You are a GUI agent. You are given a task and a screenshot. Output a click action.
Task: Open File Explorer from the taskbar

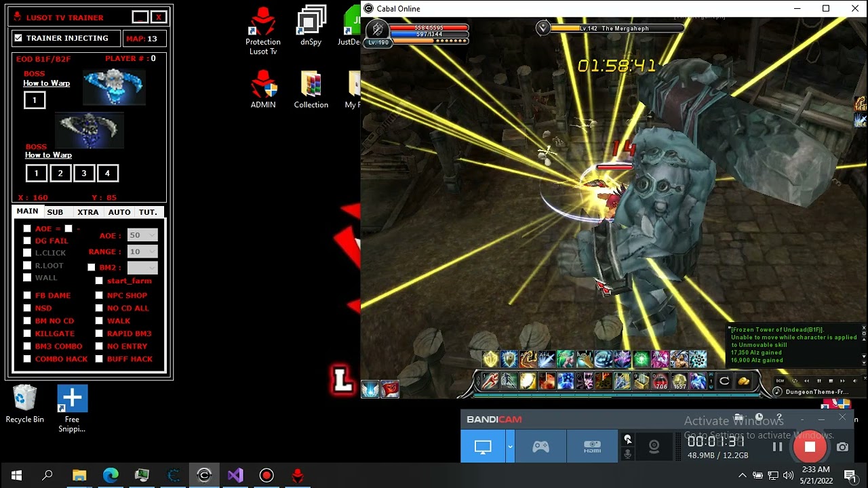click(x=79, y=475)
